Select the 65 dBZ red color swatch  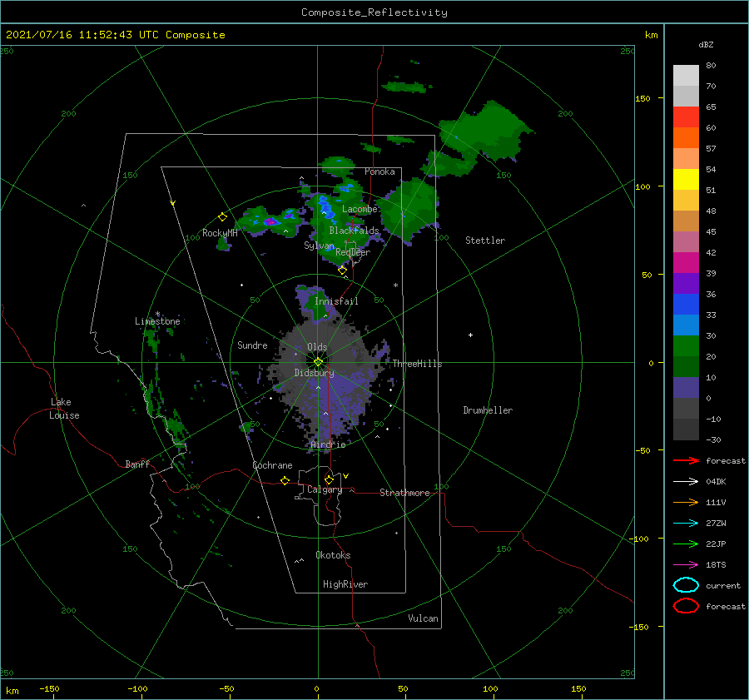(686, 117)
